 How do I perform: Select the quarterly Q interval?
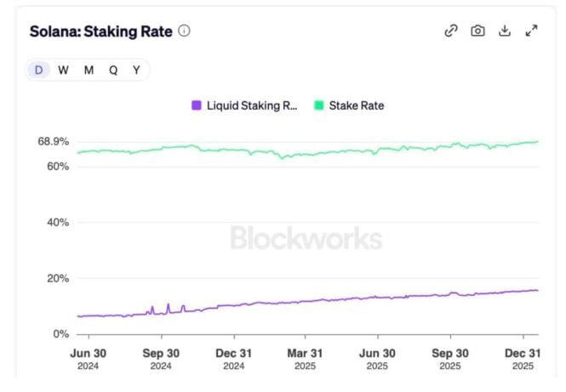click(x=113, y=71)
